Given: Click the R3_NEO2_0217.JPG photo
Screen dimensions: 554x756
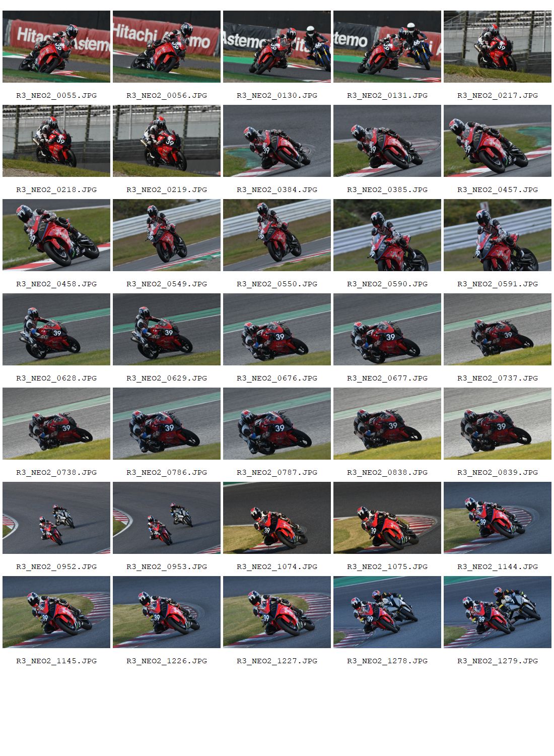Looking at the screenshot, I should 498,46.
